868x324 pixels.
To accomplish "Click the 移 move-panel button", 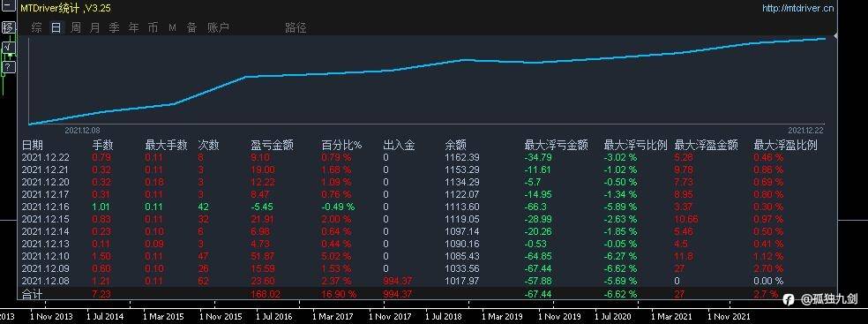I will point(8,27).
